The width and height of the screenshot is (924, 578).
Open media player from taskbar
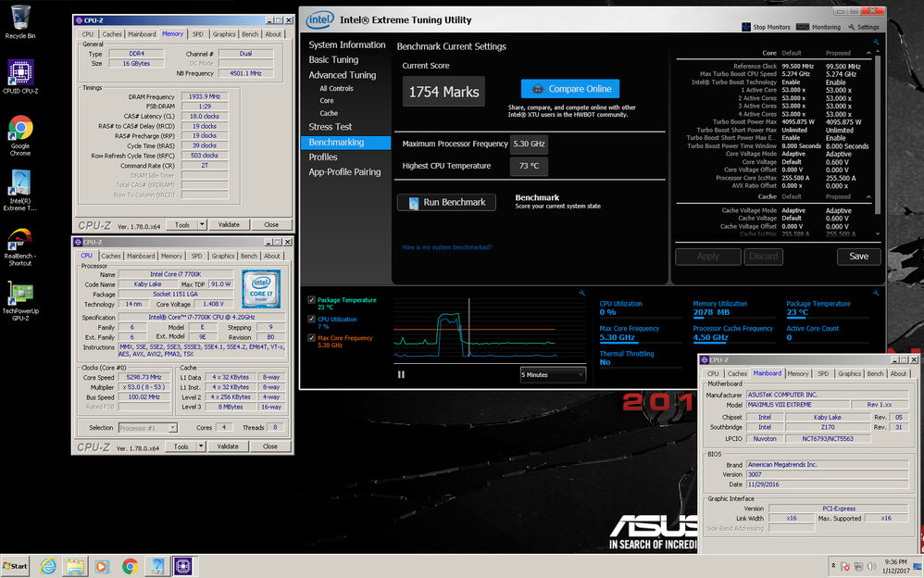click(x=101, y=567)
